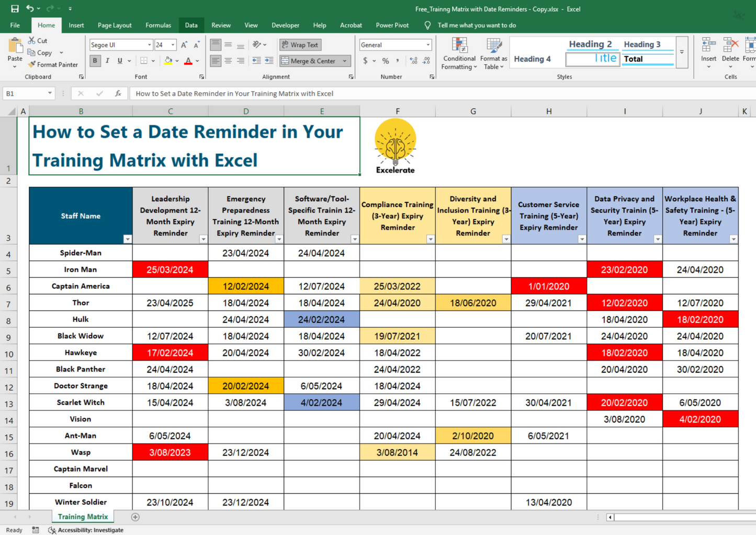
Task: Open the General number format dropdown
Action: (428, 45)
